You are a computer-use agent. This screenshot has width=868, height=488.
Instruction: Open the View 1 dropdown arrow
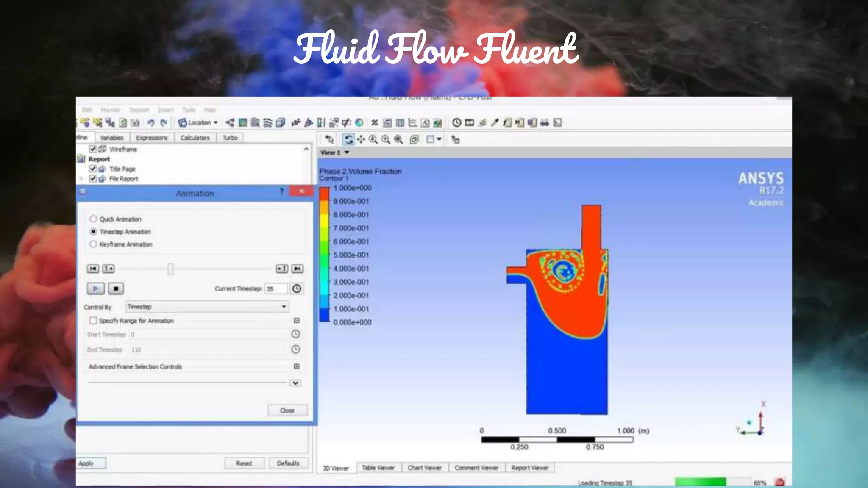(x=347, y=152)
